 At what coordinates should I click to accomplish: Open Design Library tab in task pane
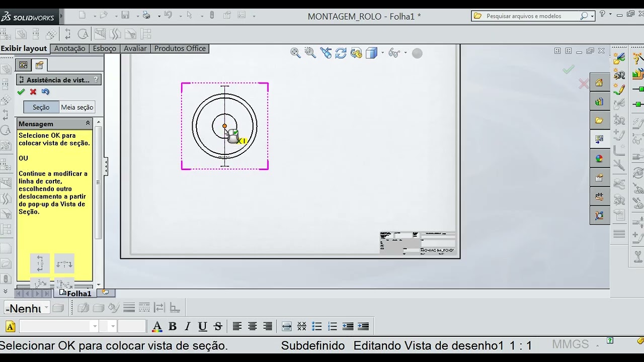(x=599, y=102)
